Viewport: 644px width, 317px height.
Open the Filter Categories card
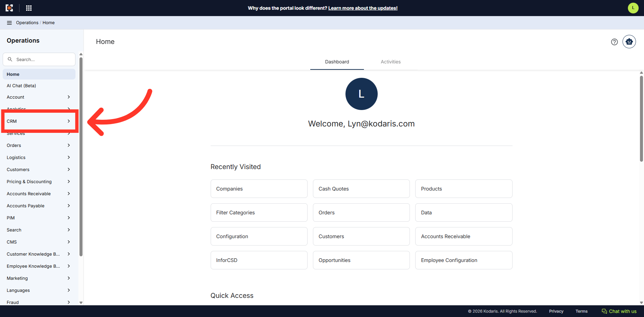(x=259, y=213)
